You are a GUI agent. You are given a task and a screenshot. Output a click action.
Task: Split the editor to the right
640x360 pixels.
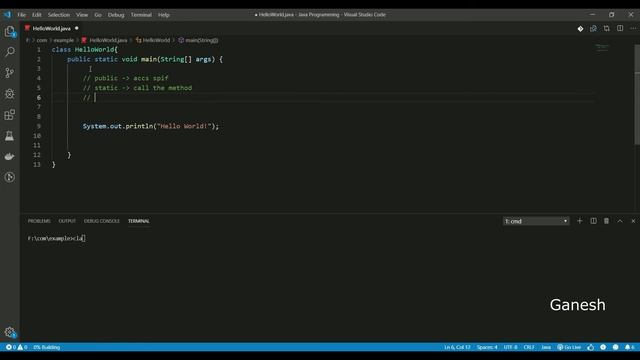point(620,28)
